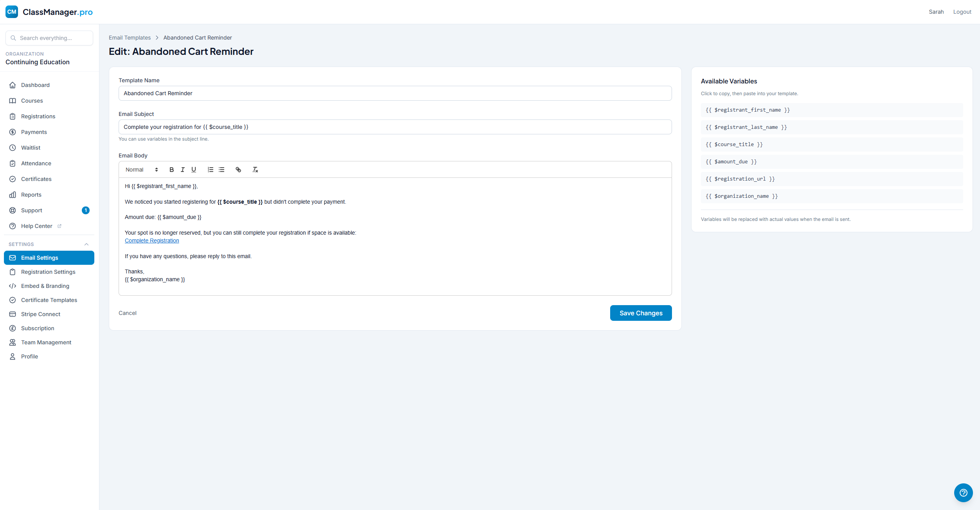Insert a hyperlink using the editor toolbar
The width and height of the screenshot is (980, 510).
[238, 169]
